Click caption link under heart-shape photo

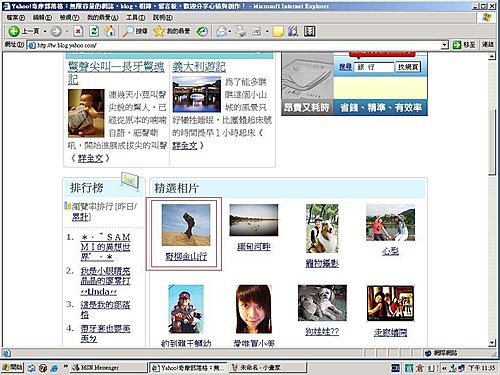390,251
